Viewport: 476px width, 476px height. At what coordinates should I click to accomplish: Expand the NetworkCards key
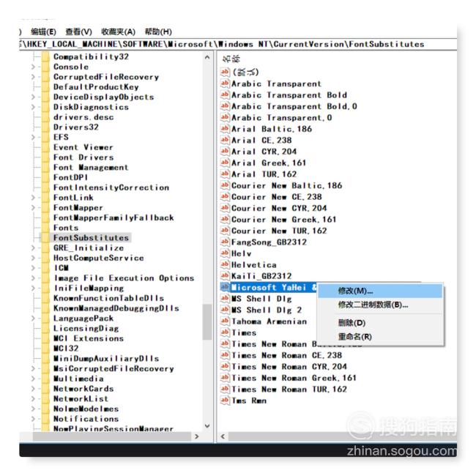[x=34, y=389]
